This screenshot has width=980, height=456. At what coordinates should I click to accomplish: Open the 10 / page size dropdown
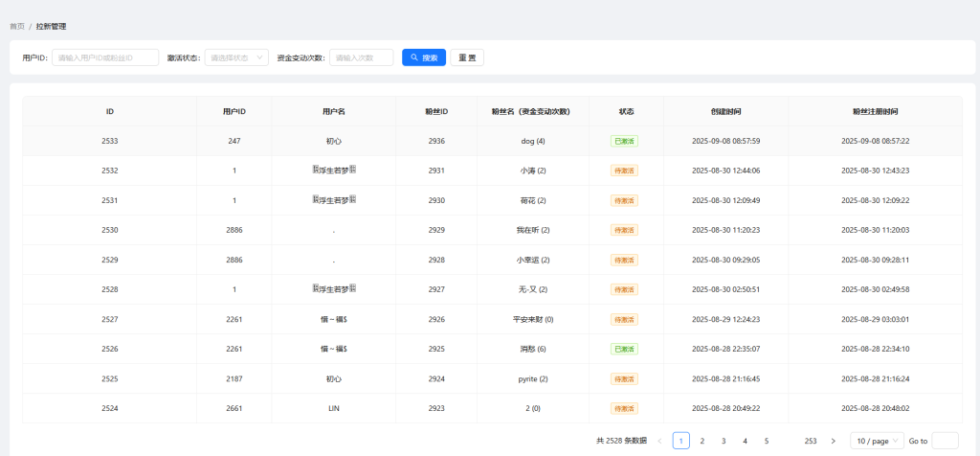click(876, 441)
